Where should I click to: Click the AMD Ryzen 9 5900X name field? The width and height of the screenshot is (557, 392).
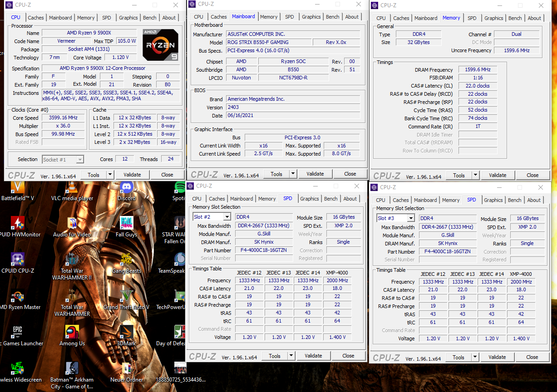[89, 33]
